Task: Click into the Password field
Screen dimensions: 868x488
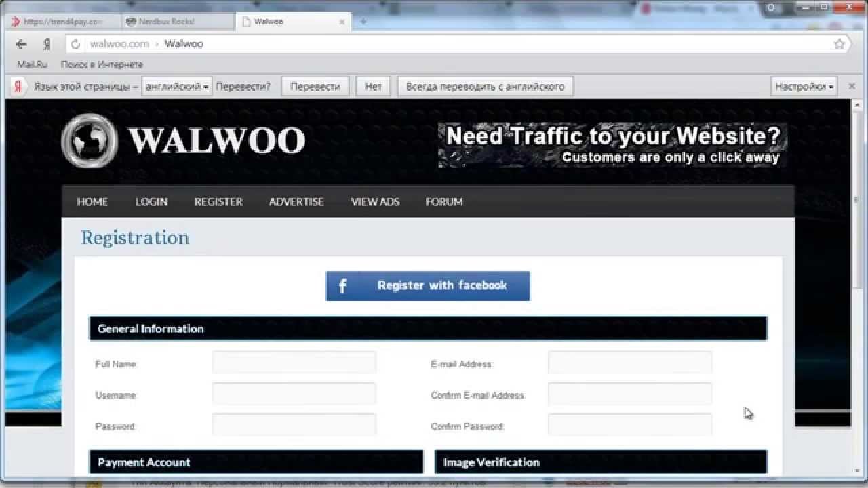Action: [x=294, y=425]
